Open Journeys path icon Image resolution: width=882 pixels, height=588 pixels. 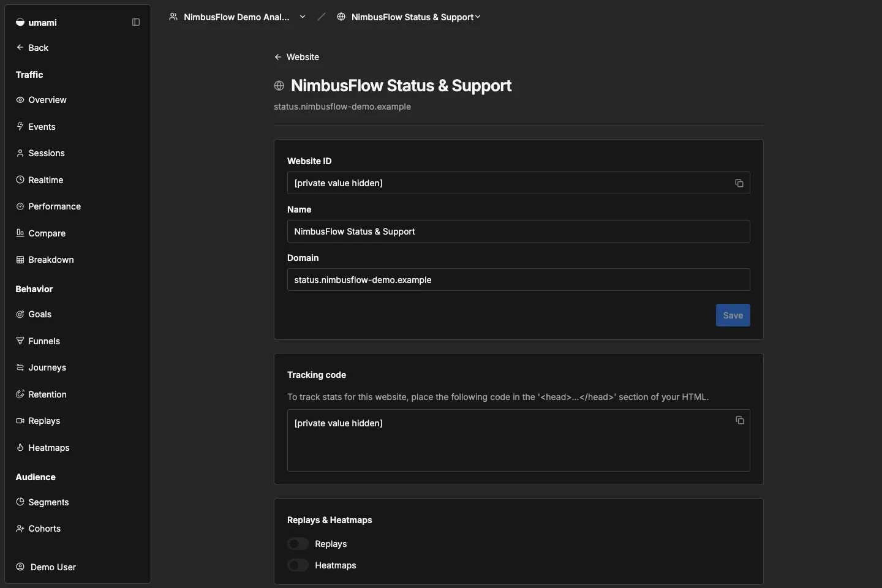point(20,367)
